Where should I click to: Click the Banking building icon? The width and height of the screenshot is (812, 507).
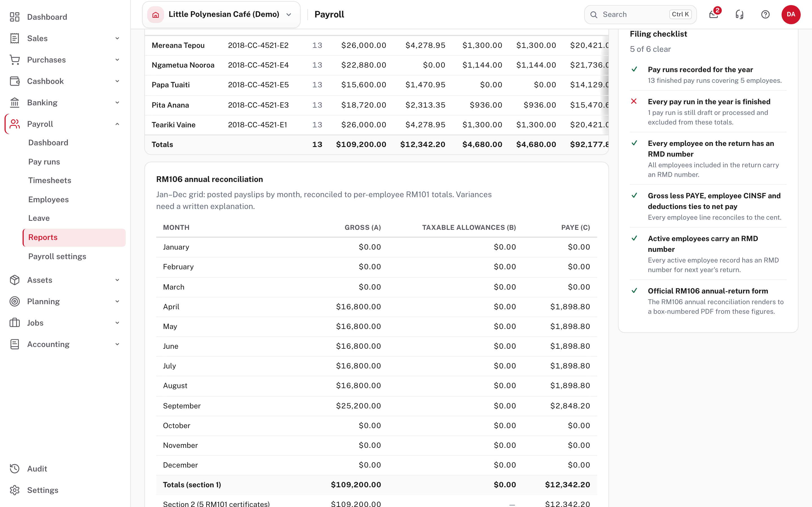[14, 103]
